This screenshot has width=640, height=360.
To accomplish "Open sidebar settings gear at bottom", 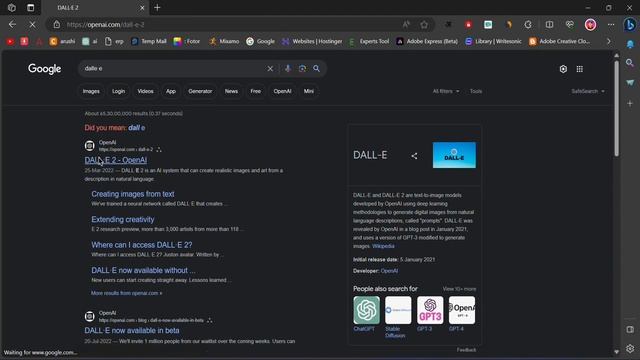I will click(630, 349).
